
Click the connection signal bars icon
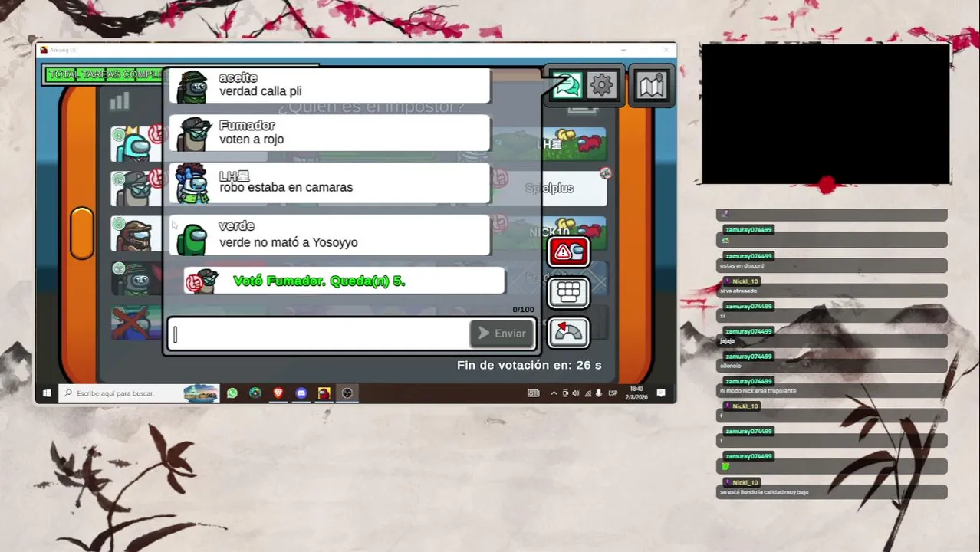tap(120, 101)
